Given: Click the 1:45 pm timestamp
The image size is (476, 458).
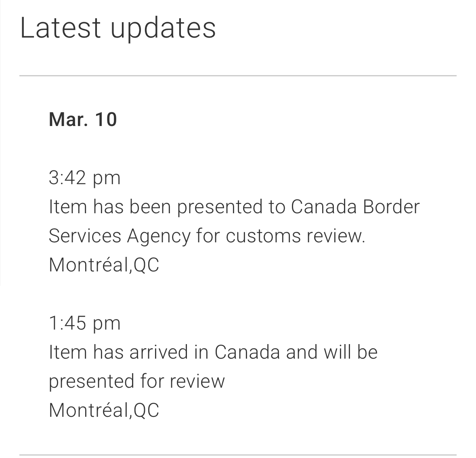Looking at the screenshot, I should point(84,323).
